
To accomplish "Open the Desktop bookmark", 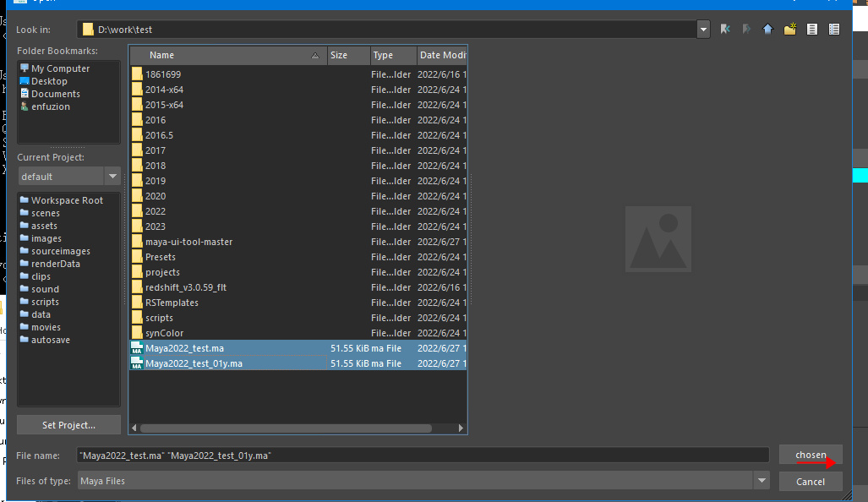I will (x=49, y=81).
